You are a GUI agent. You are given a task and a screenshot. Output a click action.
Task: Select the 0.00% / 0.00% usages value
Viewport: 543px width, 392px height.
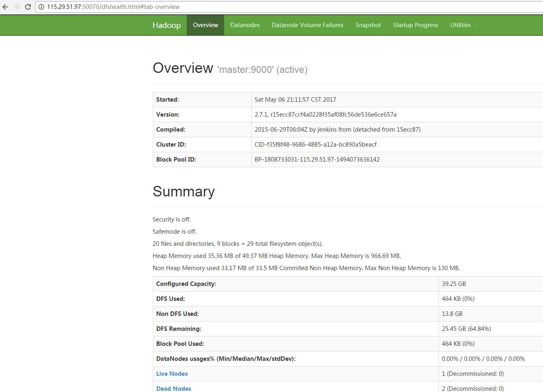click(483, 359)
